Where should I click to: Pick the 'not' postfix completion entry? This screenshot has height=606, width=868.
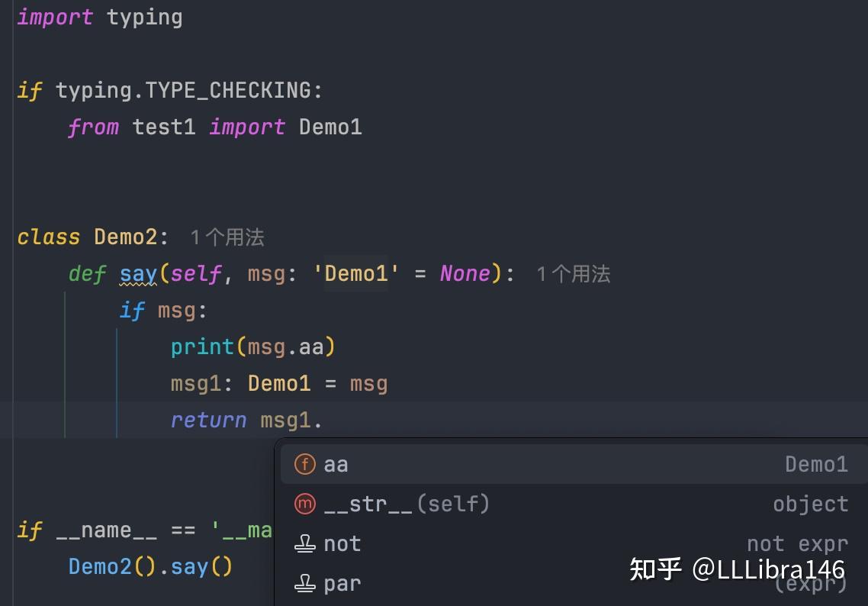[x=574, y=544]
